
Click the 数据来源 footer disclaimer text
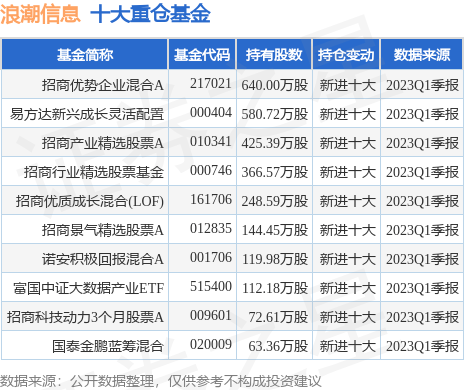coord(161,381)
